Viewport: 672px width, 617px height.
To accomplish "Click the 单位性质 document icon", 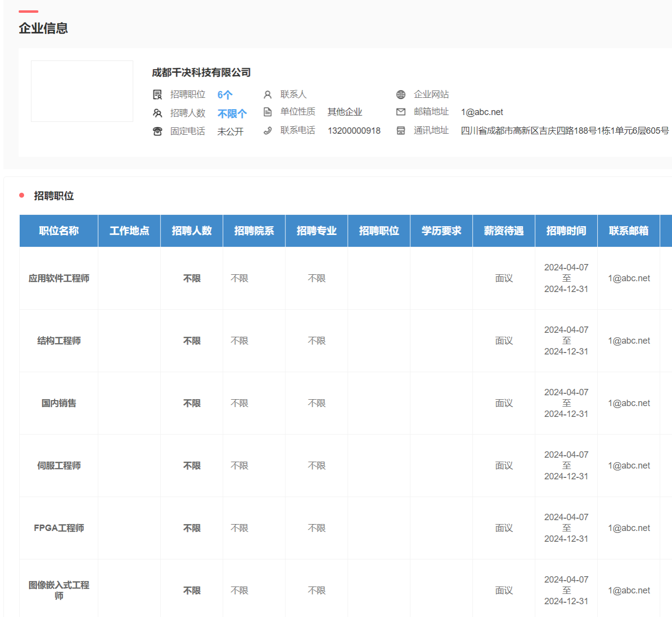I will 268,112.
